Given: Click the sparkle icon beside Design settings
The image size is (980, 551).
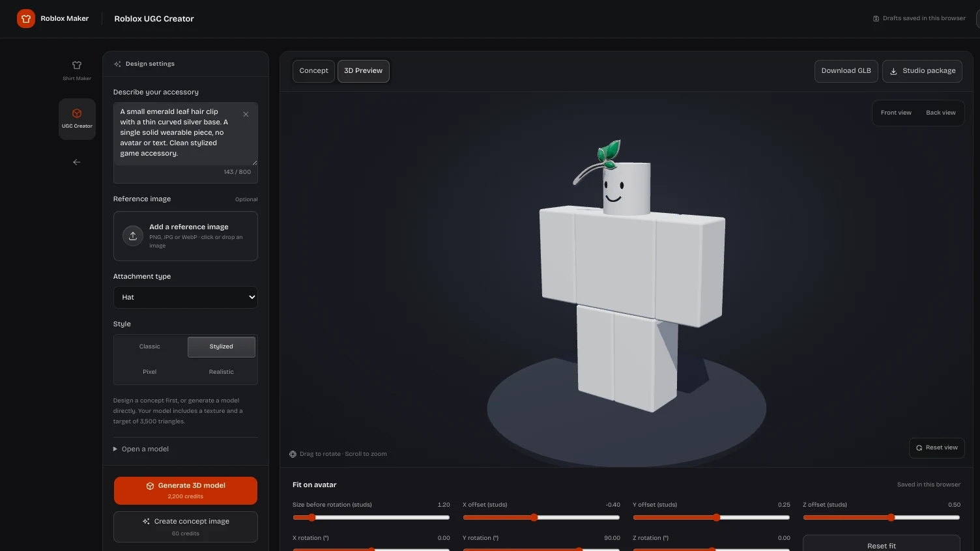Looking at the screenshot, I should pos(117,64).
